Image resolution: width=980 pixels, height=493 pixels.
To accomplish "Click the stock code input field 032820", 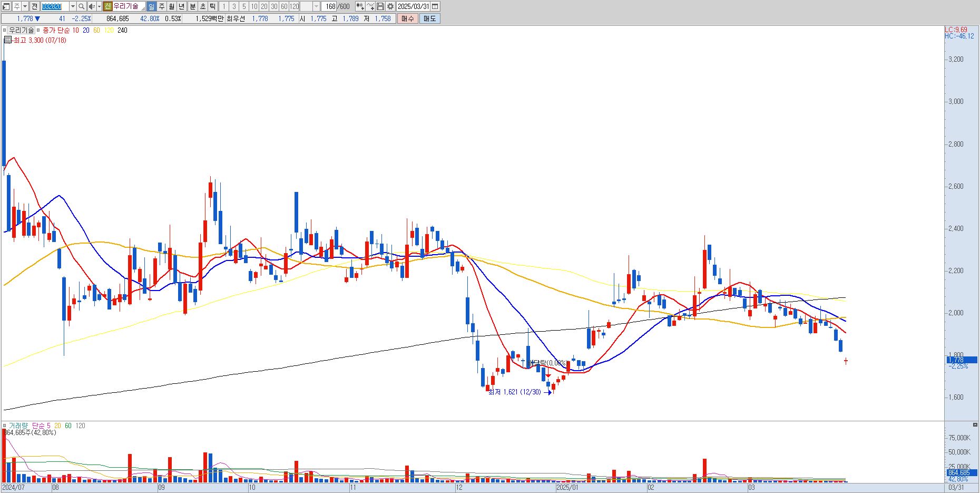I will coord(55,6).
